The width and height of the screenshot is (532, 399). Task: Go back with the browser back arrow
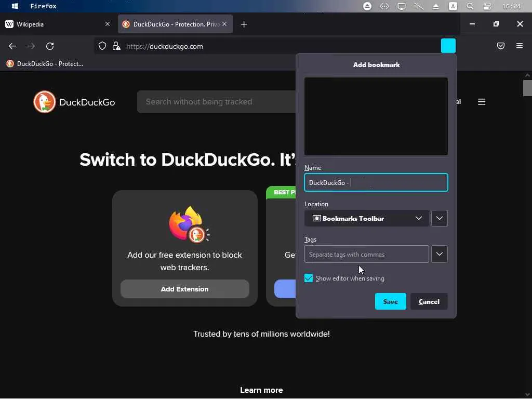pos(12,46)
